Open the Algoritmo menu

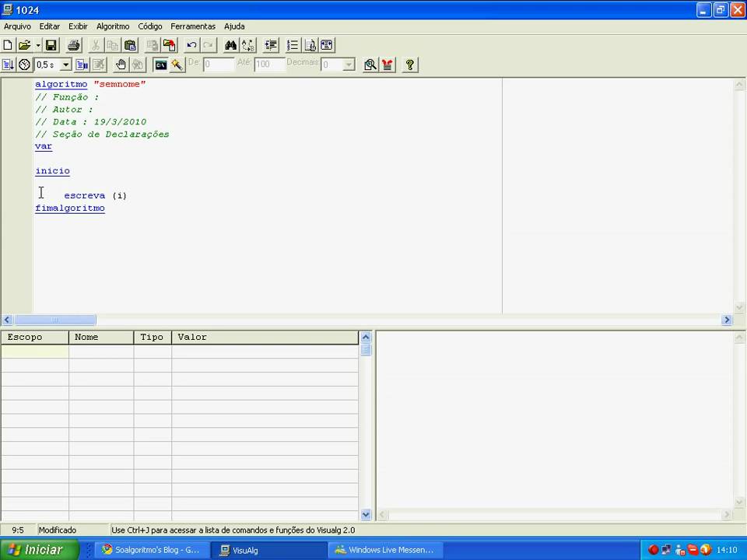click(113, 26)
